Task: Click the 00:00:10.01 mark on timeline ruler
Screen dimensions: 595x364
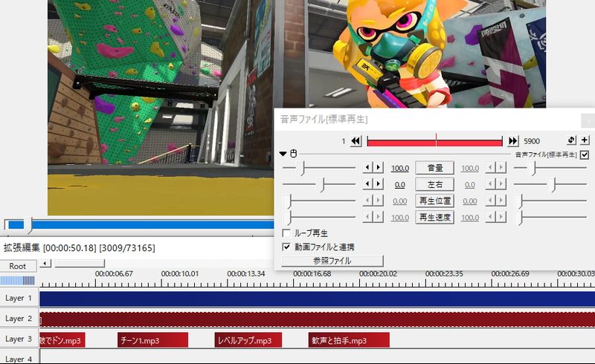Action: [179, 273]
